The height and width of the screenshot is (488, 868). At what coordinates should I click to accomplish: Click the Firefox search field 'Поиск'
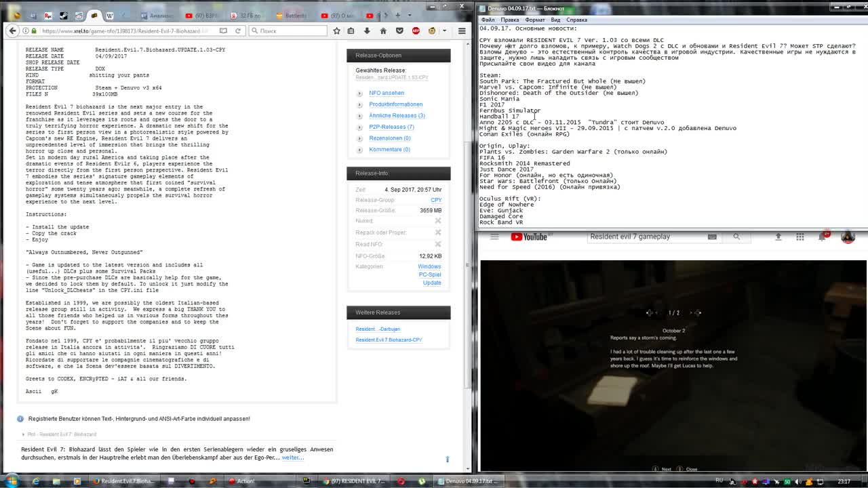point(288,30)
